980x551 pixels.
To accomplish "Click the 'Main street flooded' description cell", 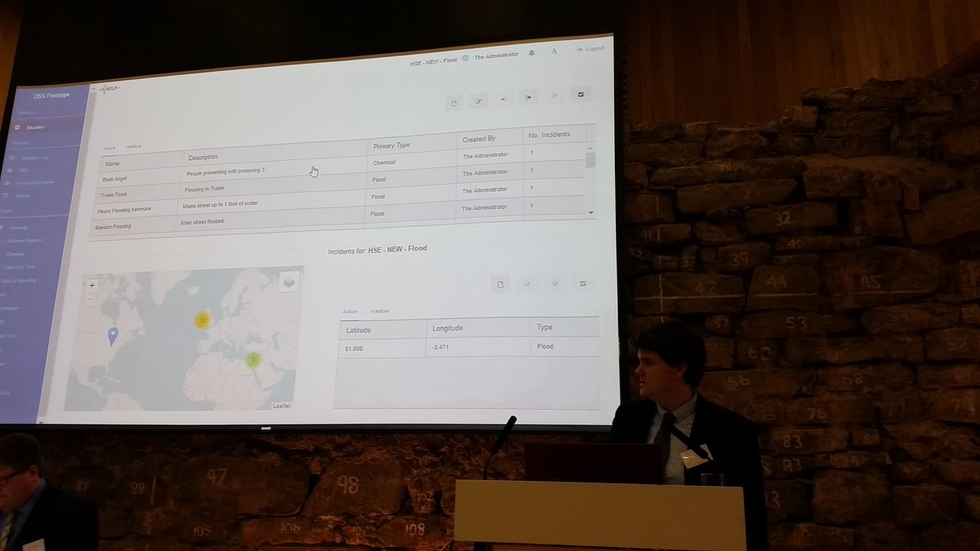I will 203,221.
